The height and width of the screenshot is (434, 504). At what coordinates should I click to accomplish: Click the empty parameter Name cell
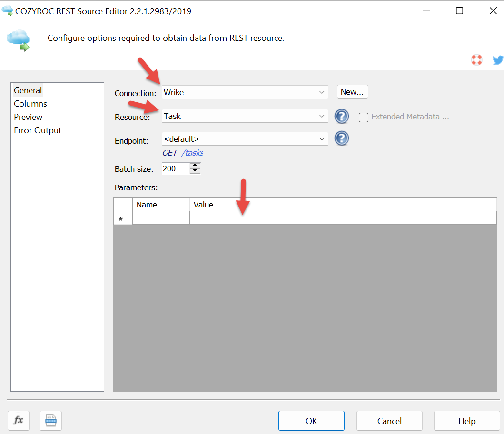[x=161, y=218]
